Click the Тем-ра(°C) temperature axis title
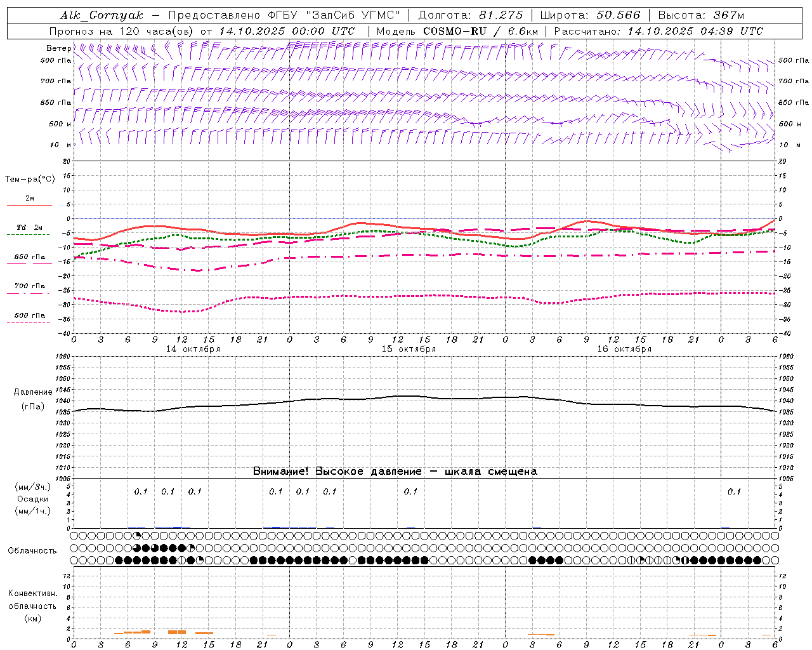 click(30, 180)
